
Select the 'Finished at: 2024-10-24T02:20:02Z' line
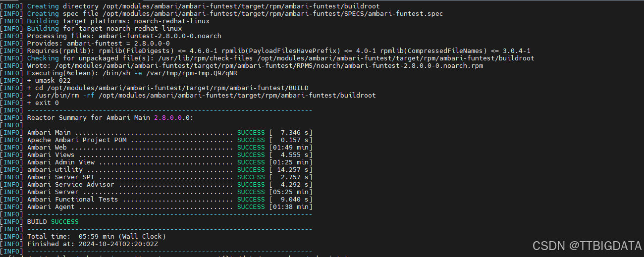(x=79, y=244)
